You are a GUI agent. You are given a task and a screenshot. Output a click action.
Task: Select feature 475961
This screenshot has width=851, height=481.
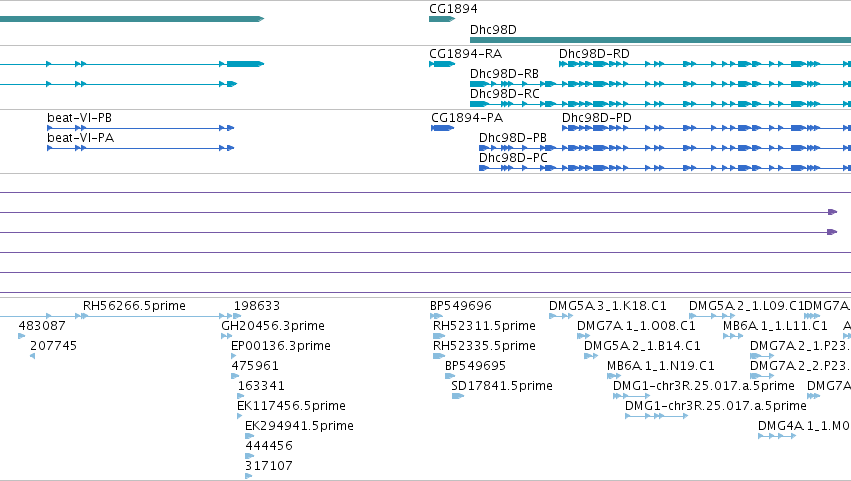coord(255,366)
